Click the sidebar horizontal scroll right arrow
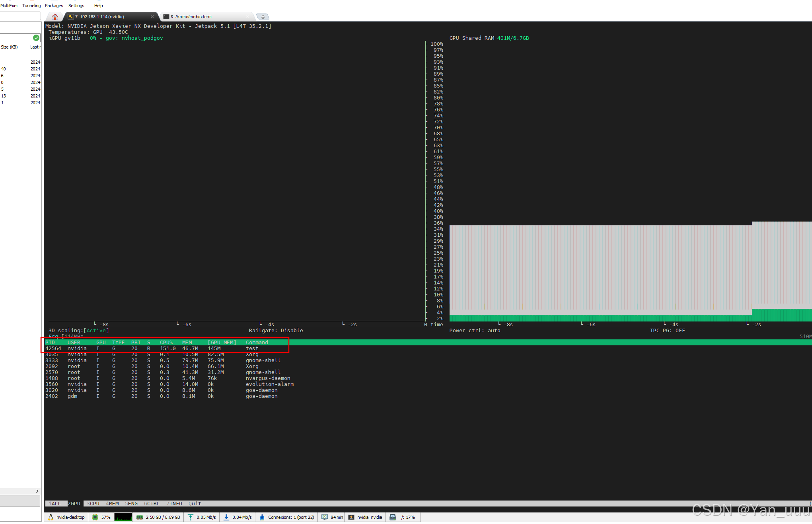Screen dimensions: 812x524 37,491
